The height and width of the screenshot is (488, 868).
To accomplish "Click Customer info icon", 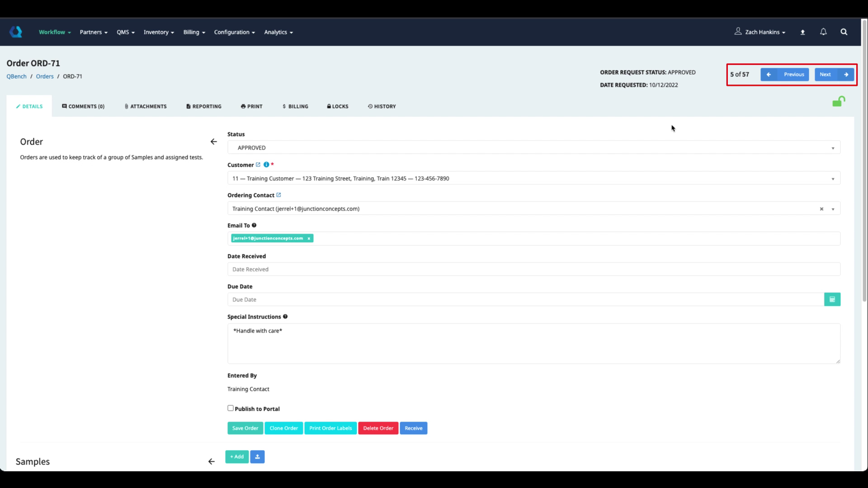I will click(x=266, y=164).
